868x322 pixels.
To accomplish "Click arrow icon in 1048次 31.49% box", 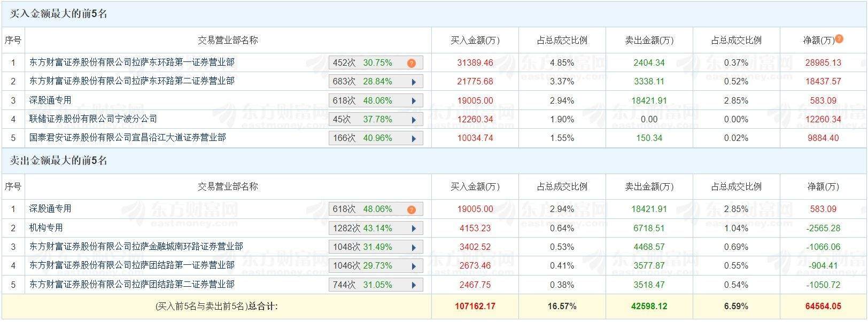I will (414, 247).
